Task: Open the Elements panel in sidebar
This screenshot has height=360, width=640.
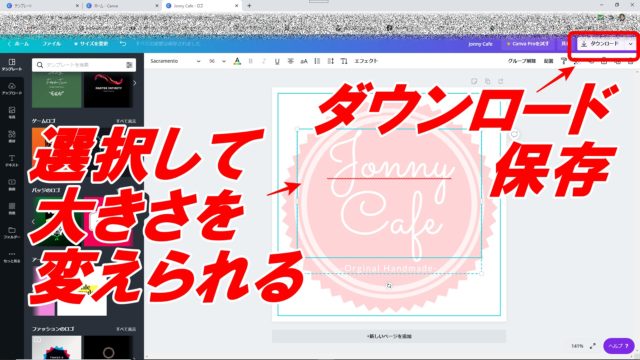Action: pos(12,137)
